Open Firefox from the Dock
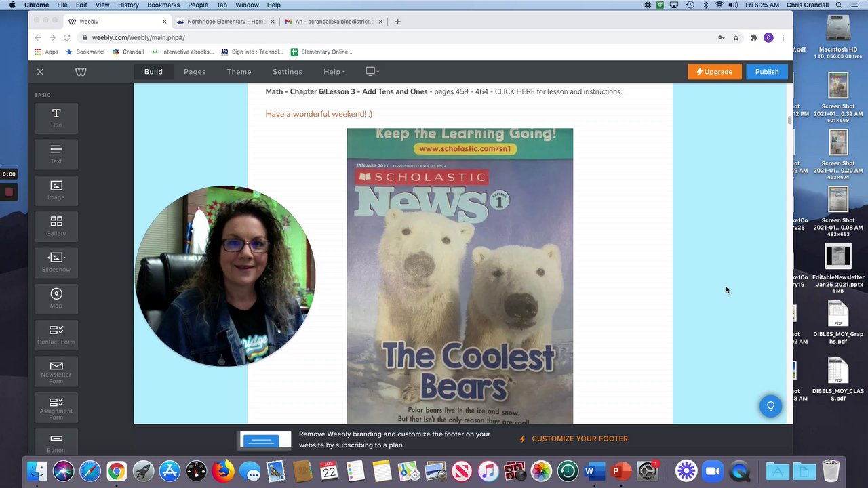 (x=223, y=470)
